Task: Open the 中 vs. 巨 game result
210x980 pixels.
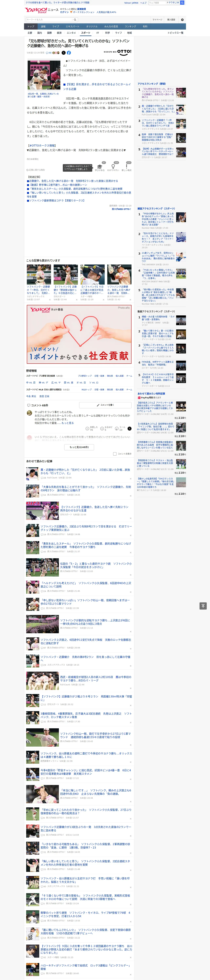Action: tap(31, 383)
